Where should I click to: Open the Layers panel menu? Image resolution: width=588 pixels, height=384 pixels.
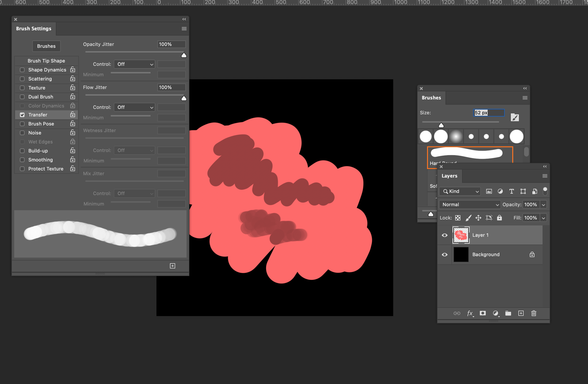pyautogui.click(x=544, y=176)
